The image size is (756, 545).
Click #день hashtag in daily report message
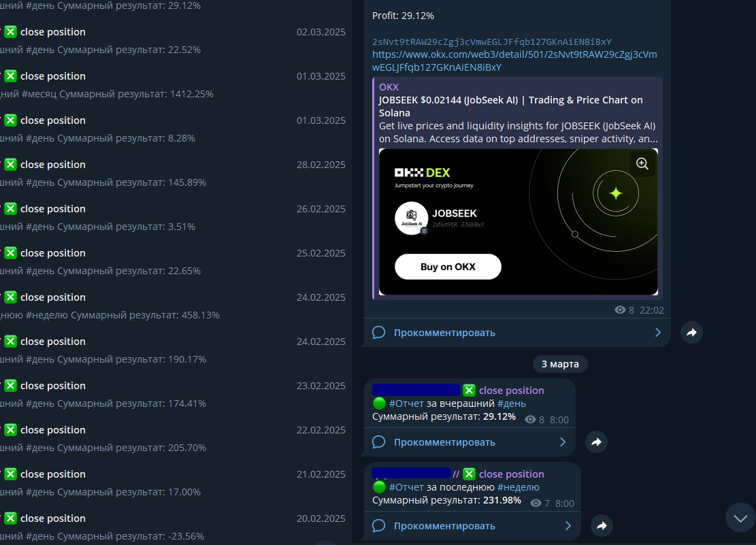tap(512, 403)
